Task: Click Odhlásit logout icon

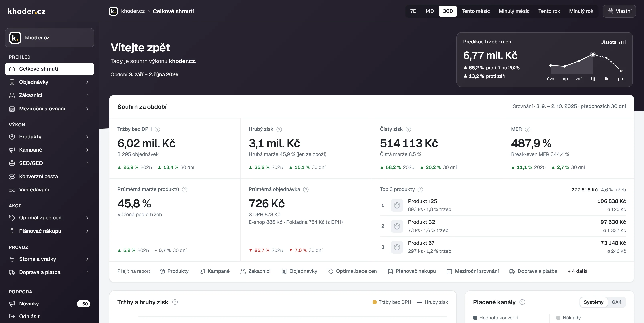Action: [12, 316]
